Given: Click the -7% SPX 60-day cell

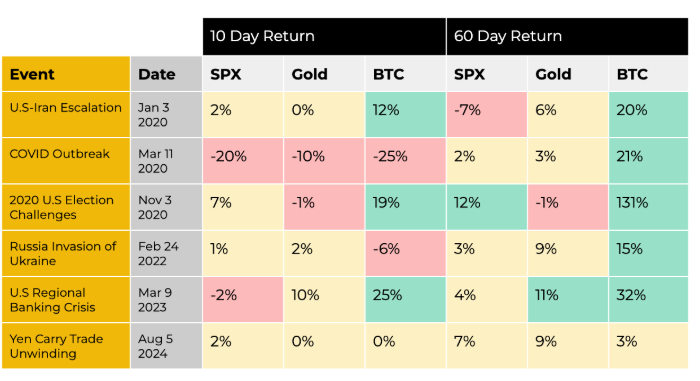Looking at the screenshot, I should [487, 115].
